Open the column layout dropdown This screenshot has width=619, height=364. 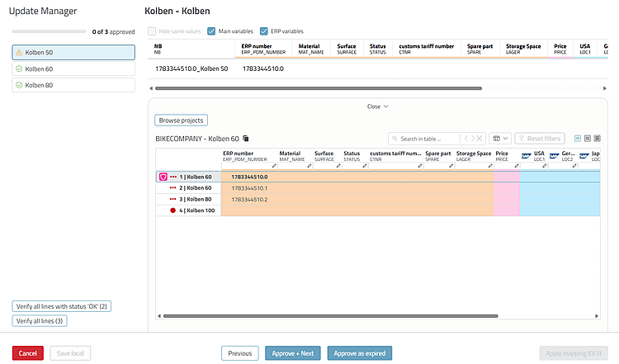(x=500, y=139)
